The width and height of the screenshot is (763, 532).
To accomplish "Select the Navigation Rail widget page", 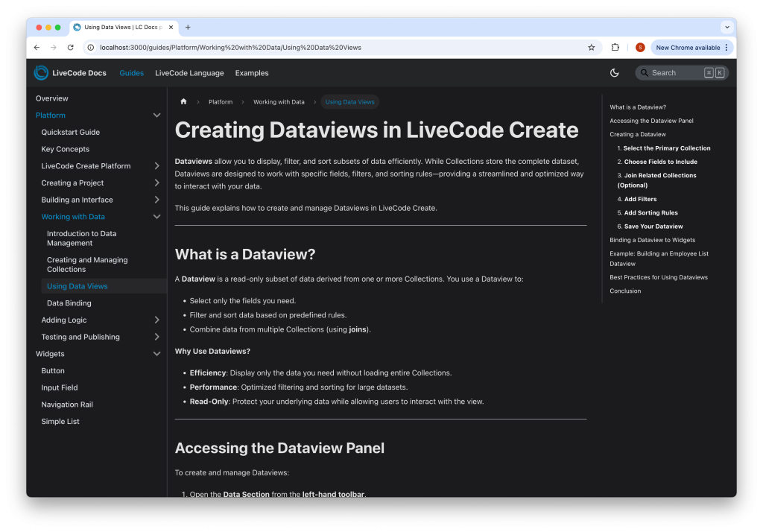I will point(67,405).
